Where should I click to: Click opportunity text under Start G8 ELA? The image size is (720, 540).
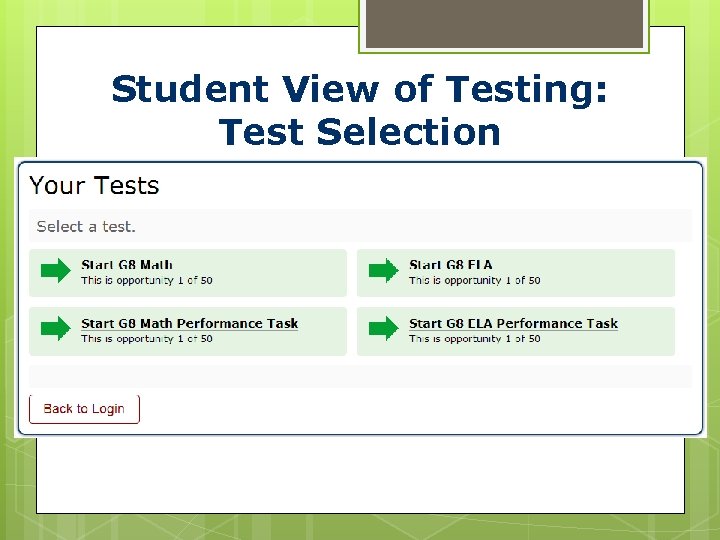click(x=475, y=281)
